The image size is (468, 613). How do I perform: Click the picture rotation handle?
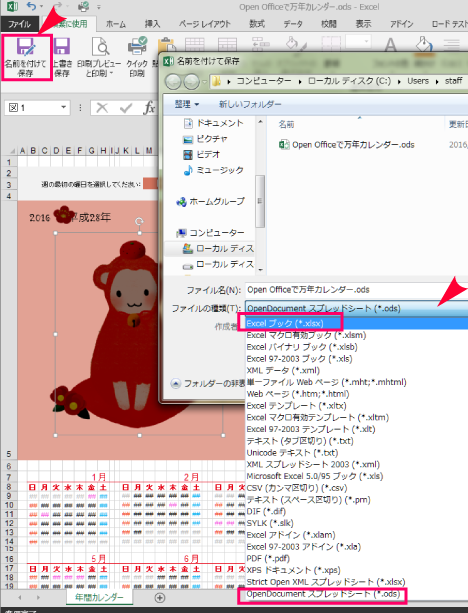[x=139, y=222]
